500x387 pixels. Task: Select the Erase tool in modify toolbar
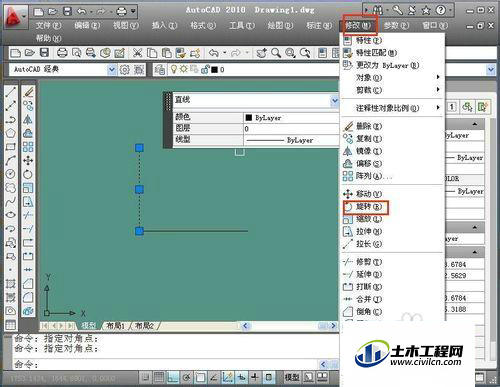[x=28, y=92]
